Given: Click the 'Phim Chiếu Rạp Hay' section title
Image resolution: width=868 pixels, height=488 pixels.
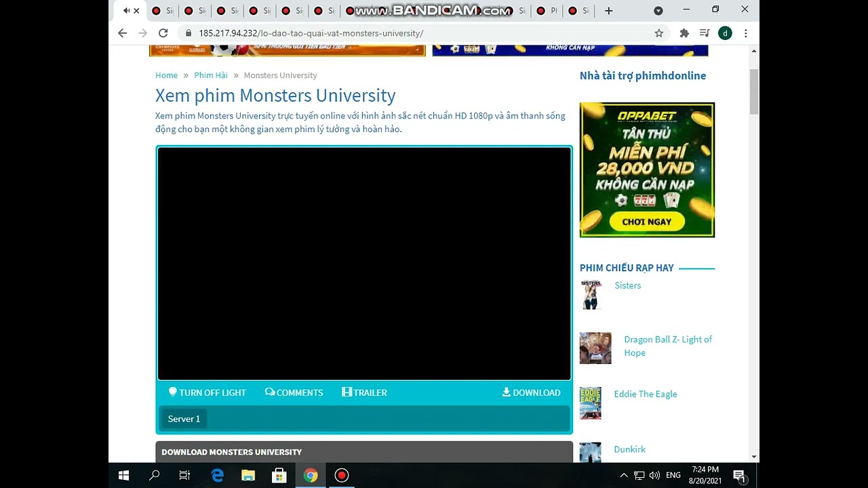Looking at the screenshot, I should (x=627, y=268).
